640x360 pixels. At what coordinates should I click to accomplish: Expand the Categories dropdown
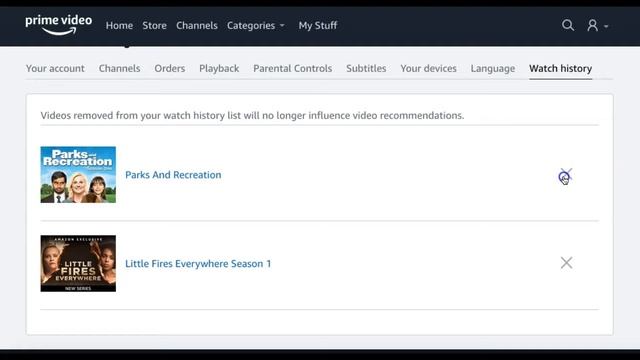(256, 26)
